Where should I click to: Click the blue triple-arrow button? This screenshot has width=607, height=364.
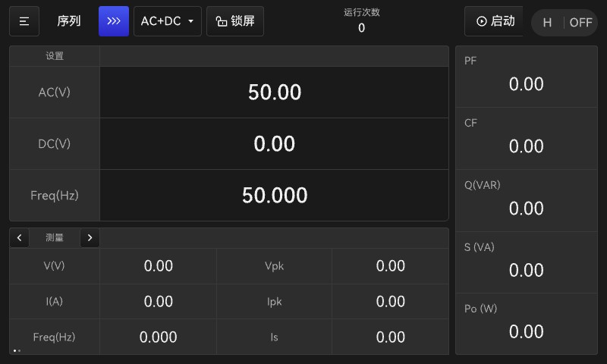[113, 21]
